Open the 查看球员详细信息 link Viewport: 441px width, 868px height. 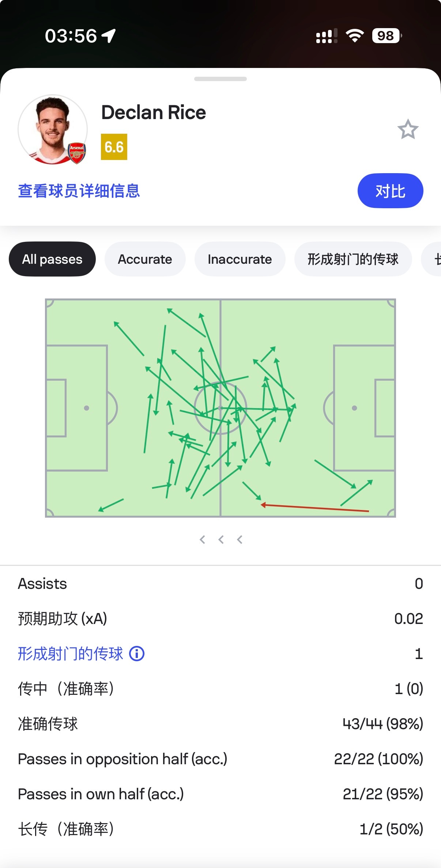click(79, 191)
